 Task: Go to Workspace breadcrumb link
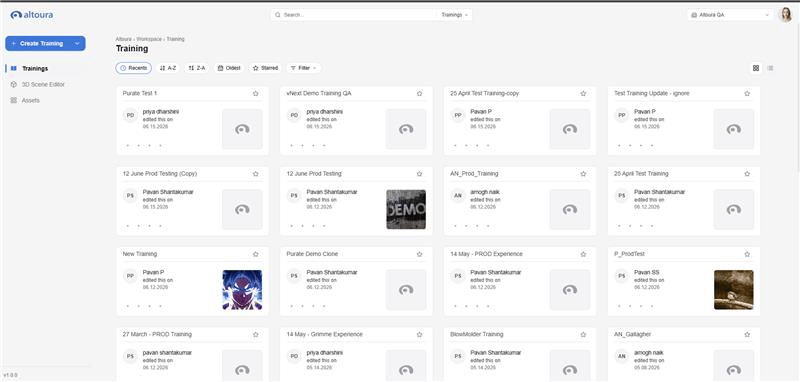pyautogui.click(x=149, y=39)
